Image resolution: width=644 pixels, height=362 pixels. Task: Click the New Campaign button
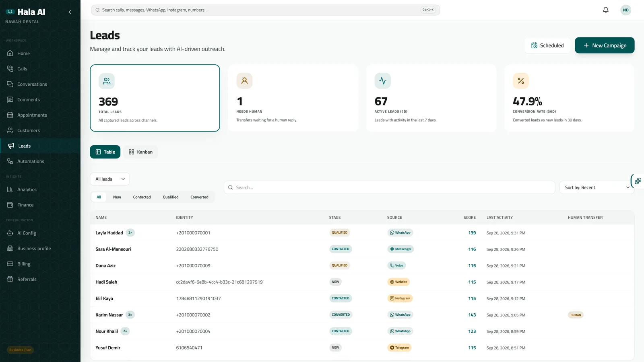(605, 45)
